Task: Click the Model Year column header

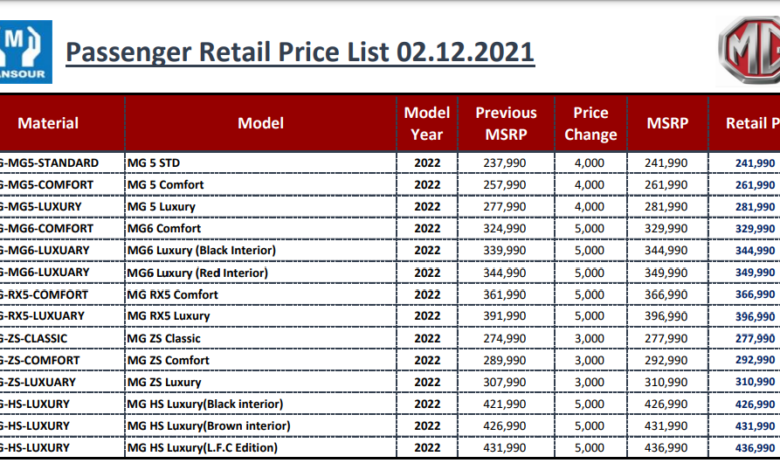Action: (427, 123)
